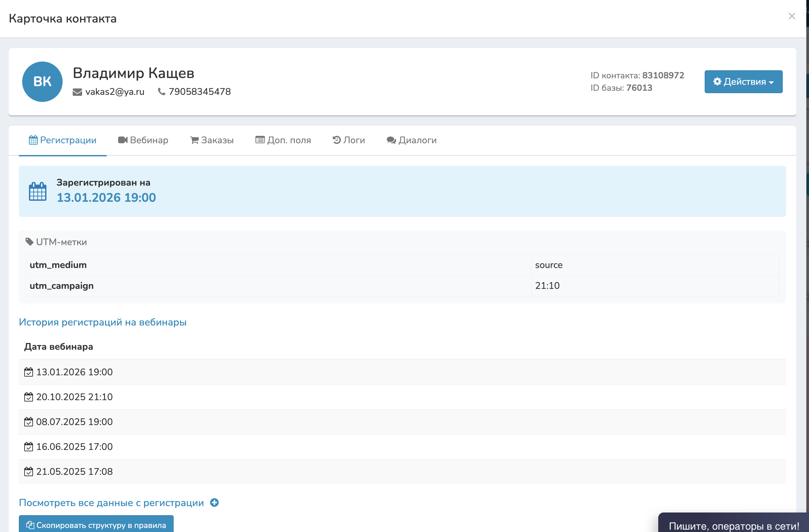This screenshot has width=809, height=532.
Task: Expand Посмотреть все данные с регистрации
Action: pos(111,503)
